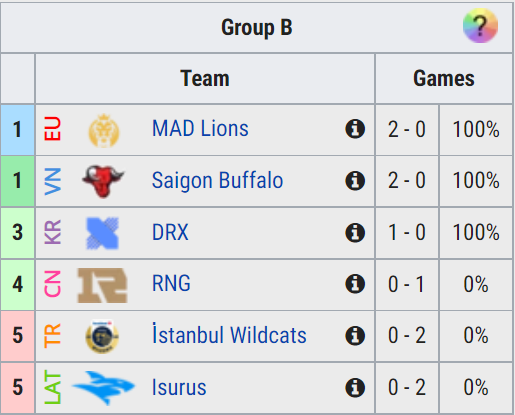Click the İstanbul Wildcats crest logo
The width and height of the screenshot is (515, 415).
(x=102, y=336)
